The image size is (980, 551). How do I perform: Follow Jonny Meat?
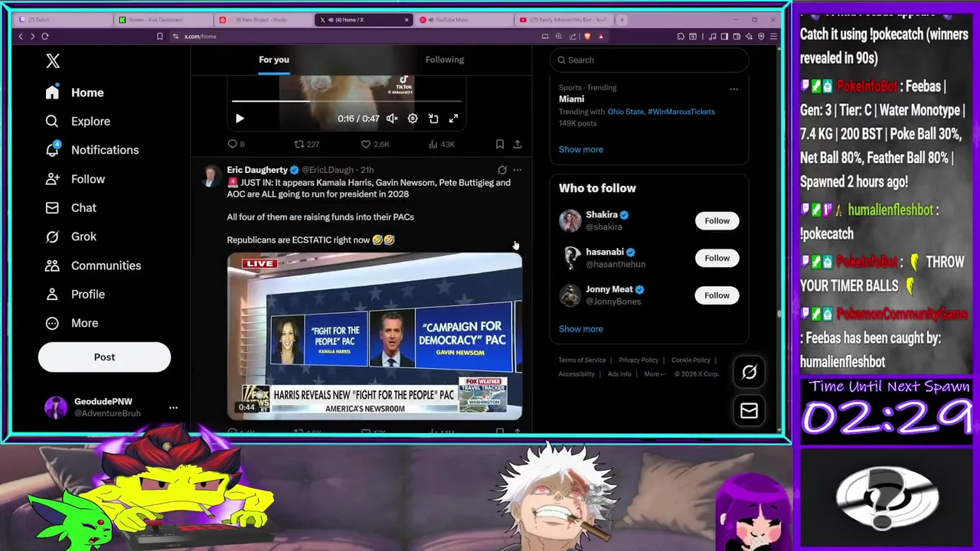(x=717, y=295)
